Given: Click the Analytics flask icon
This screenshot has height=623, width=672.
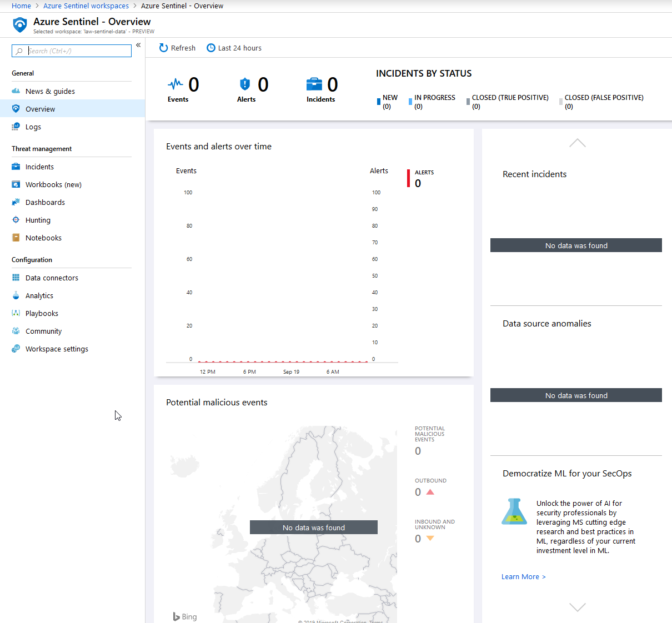Looking at the screenshot, I should click(16, 295).
